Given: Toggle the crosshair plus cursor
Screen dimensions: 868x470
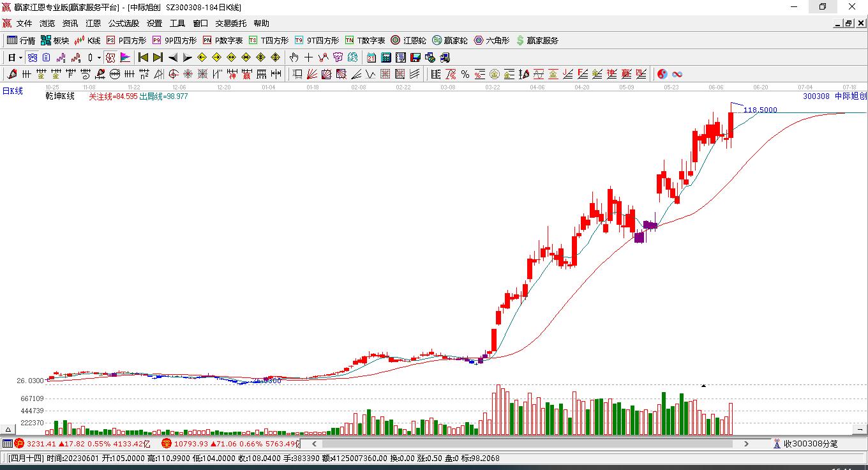Looking at the screenshot, I should 308,57.
